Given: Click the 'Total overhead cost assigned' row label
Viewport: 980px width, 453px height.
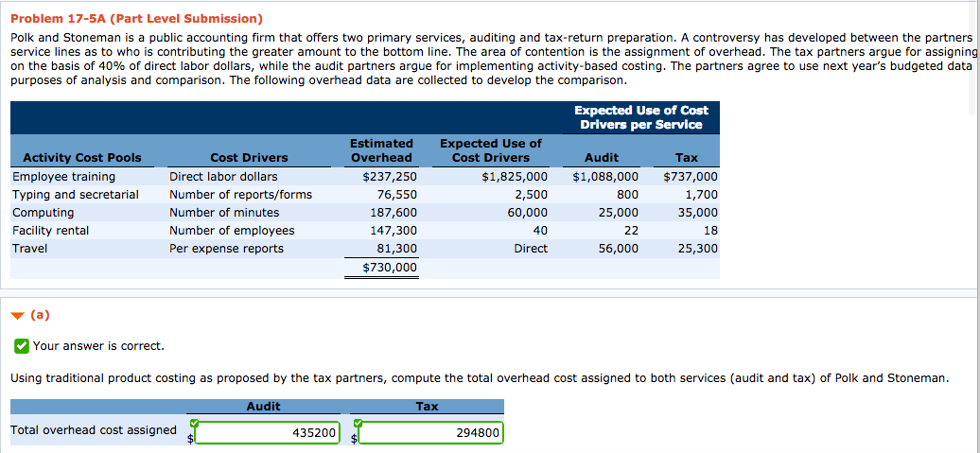Looking at the screenshot, I should (94, 430).
